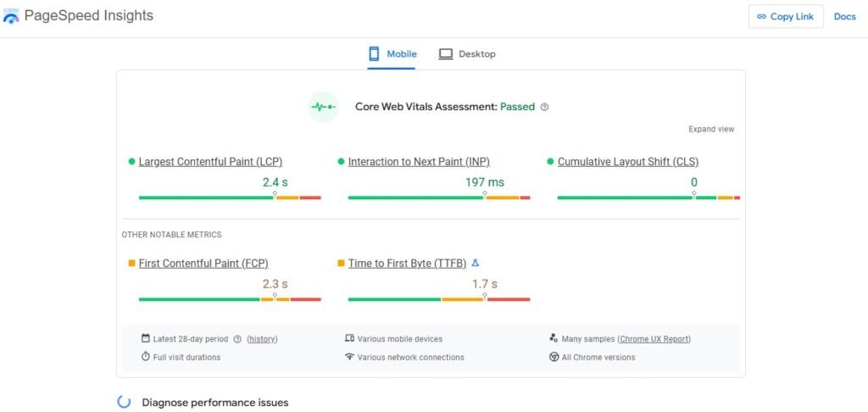Click the Chrome icon by All Chrome versions
Image resolution: width=868 pixels, height=412 pixels.
554,357
